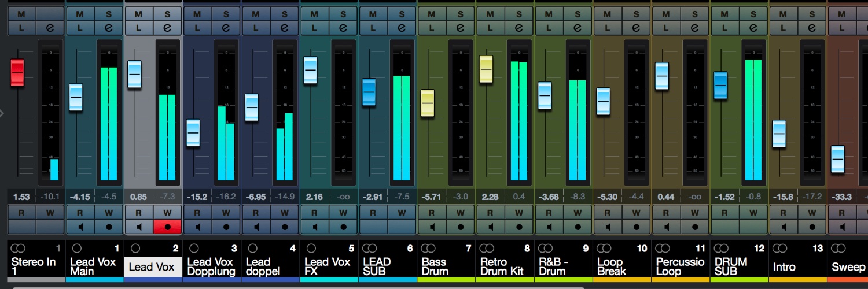This screenshot has width=868, height=289.
Task: Reset peak level reading 0.4
Action: tap(519, 197)
